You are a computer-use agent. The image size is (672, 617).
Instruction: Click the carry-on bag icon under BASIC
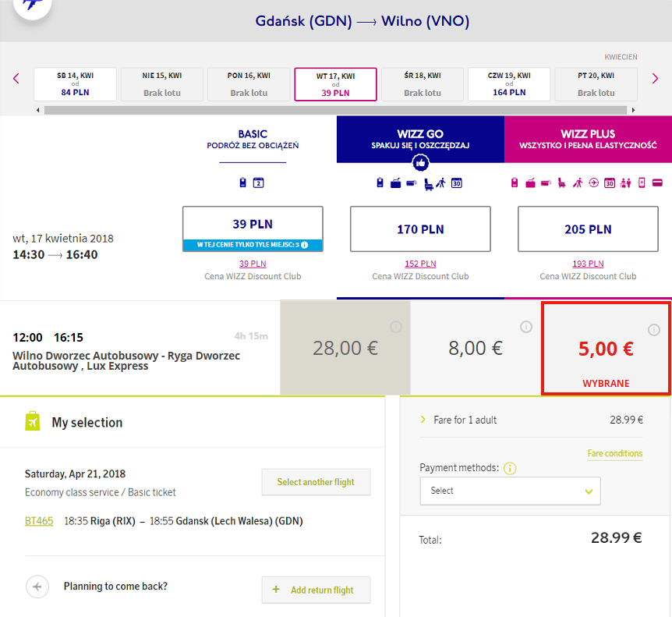[x=243, y=183]
